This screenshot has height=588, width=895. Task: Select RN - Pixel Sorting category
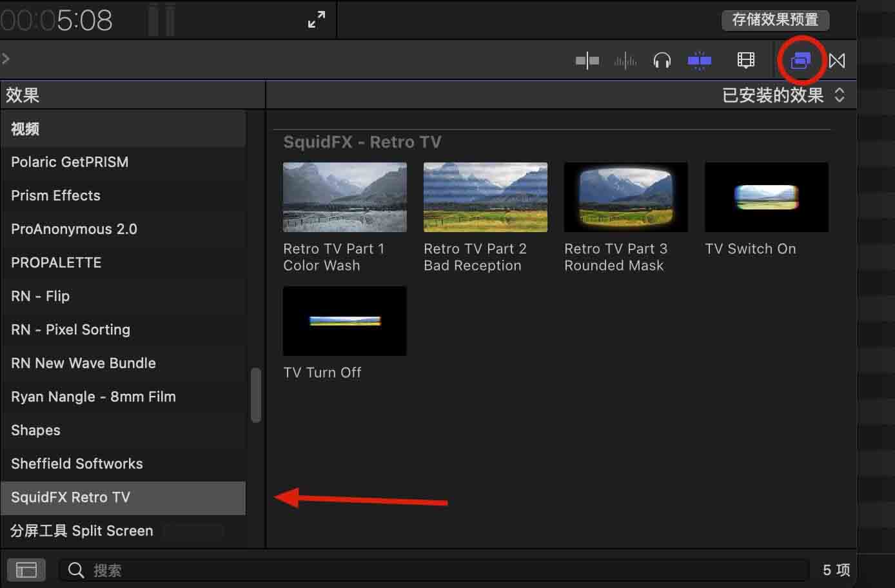pos(70,329)
